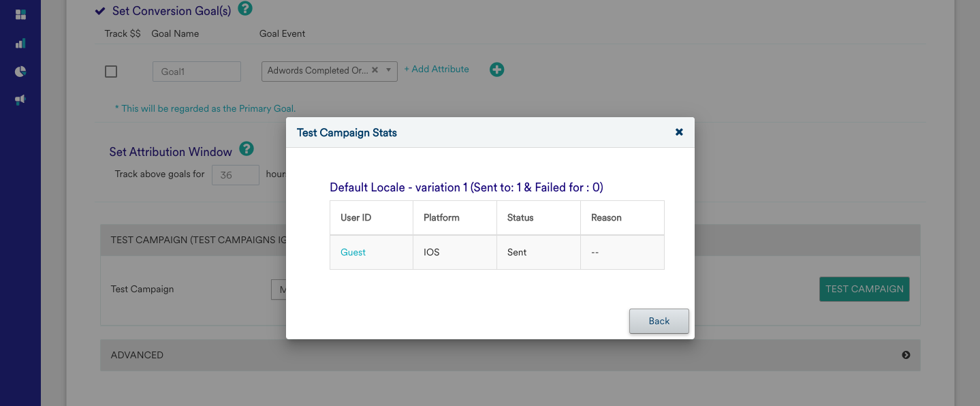Expand the ADVANCED section
Screen dimensions: 980x406
[906, 355]
